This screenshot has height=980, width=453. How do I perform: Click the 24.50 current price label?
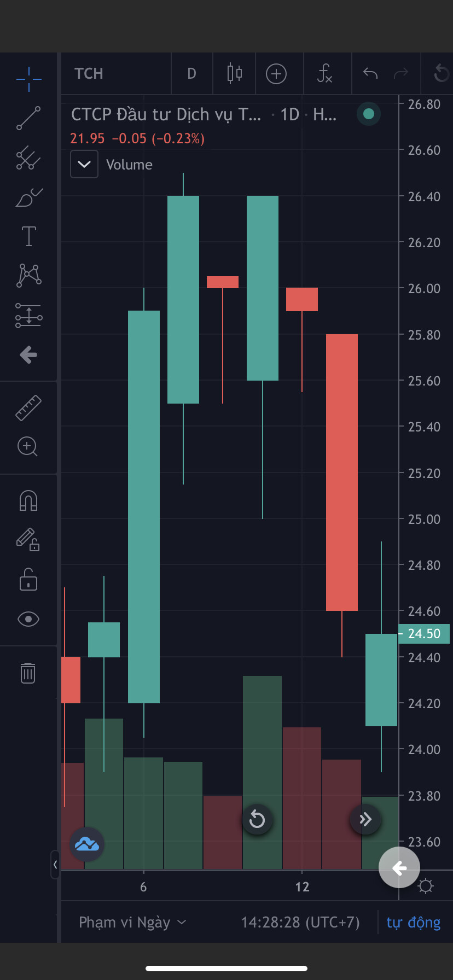click(x=424, y=634)
